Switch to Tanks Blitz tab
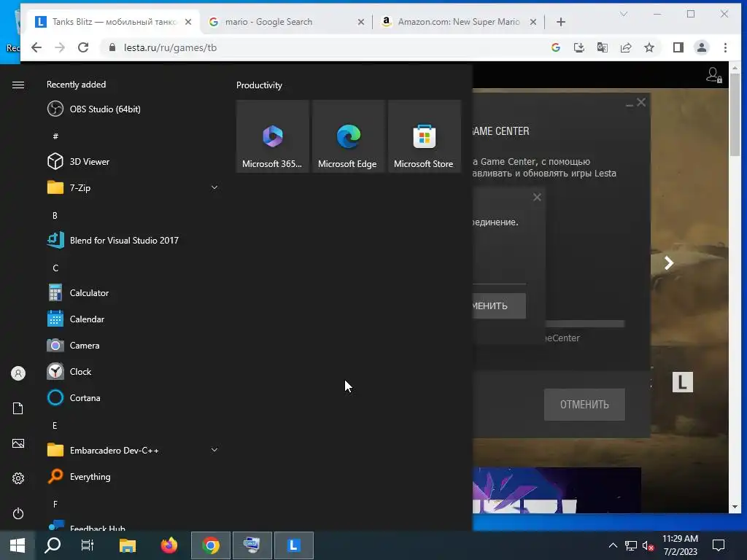Image resolution: width=747 pixels, height=560 pixels. point(113,22)
